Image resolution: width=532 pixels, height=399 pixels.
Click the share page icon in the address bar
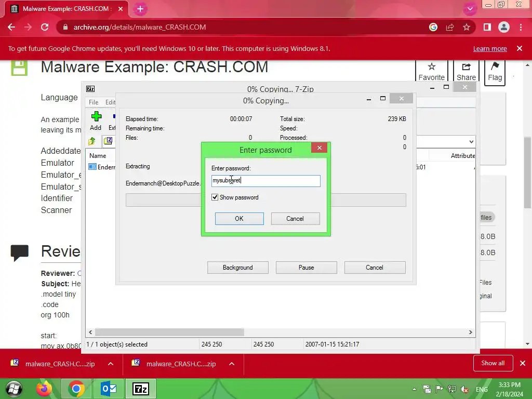pyautogui.click(x=450, y=27)
